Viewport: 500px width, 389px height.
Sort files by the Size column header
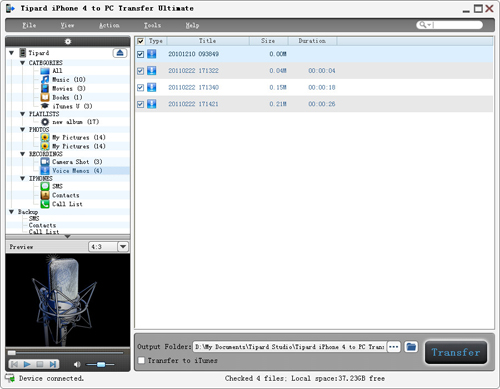tap(268, 41)
